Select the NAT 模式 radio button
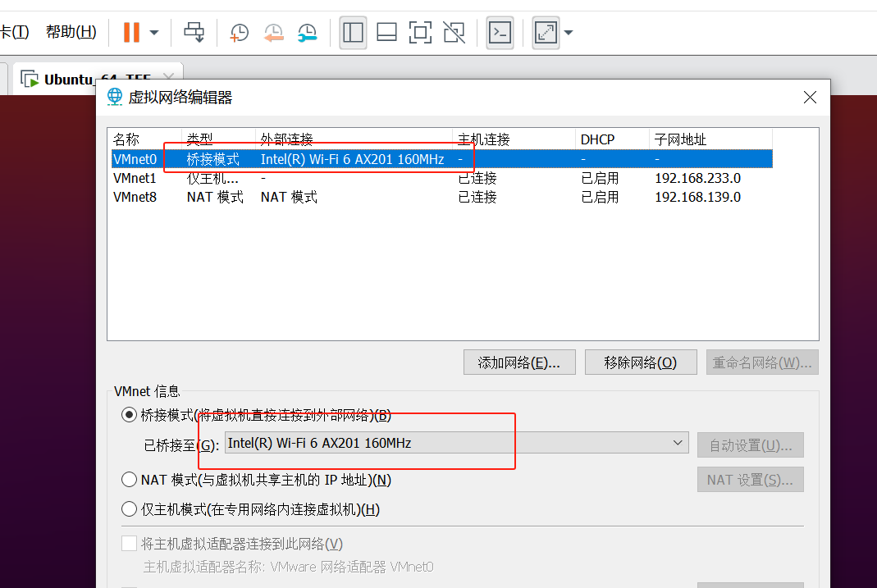877x588 pixels. pyautogui.click(x=129, y=480)
